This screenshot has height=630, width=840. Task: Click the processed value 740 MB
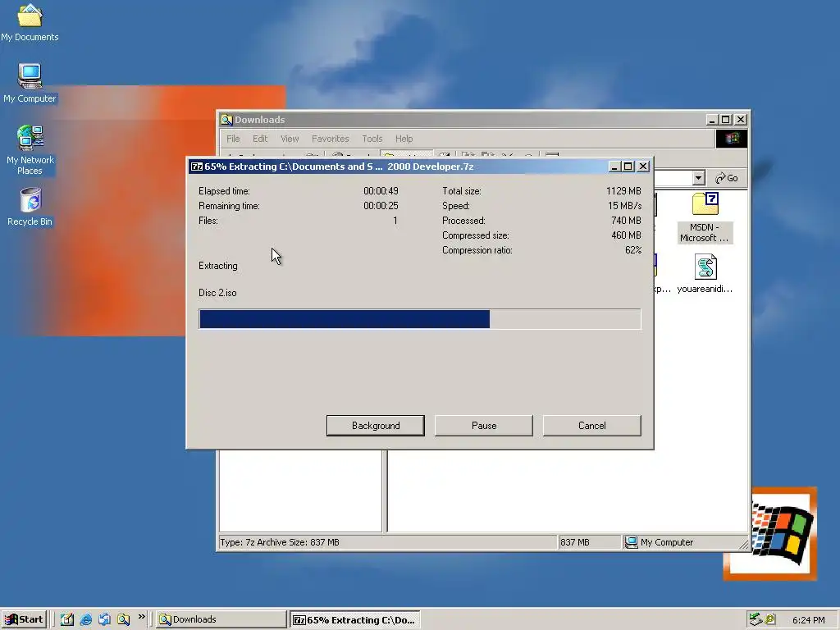(626, 221)
